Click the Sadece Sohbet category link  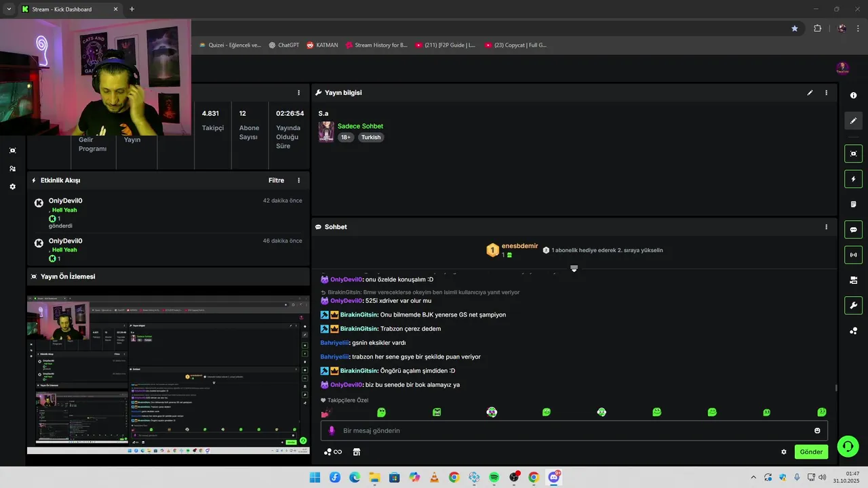point(360,126)
